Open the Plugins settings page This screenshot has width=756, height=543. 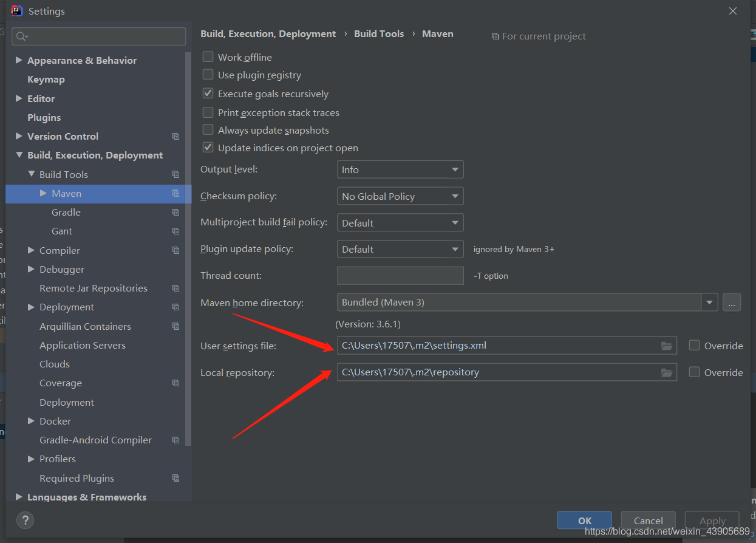44,118
